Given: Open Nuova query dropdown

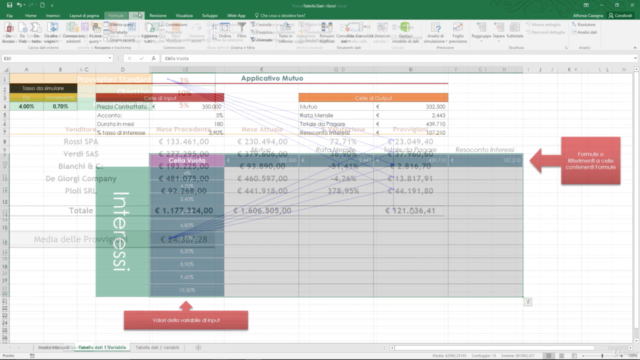Looking at the screenshot, I should tap(95, 33).
